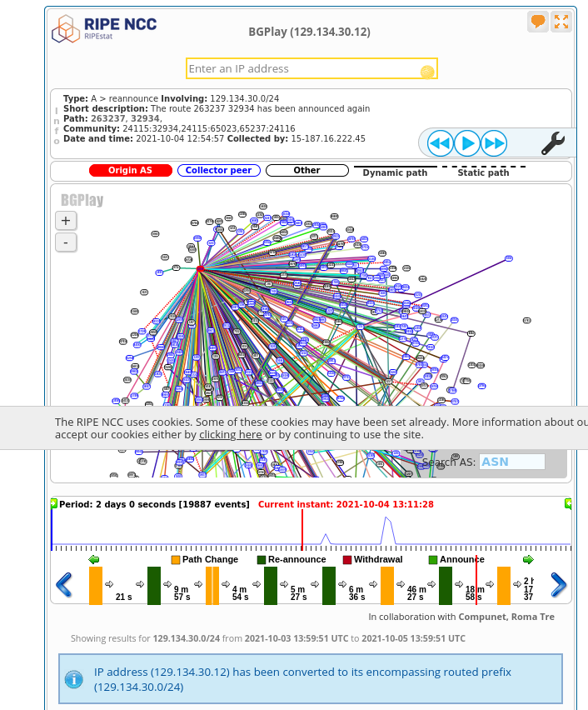This screenshot has width=588, height=710.
Task: Click the red current-instant marker on timeline
Action: [302, 529]
